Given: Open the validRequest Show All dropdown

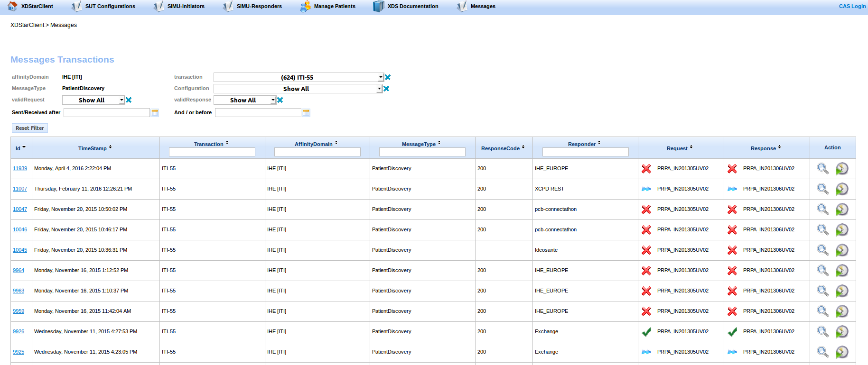Looking at the screenshot, I should click(x=93, y=100).
